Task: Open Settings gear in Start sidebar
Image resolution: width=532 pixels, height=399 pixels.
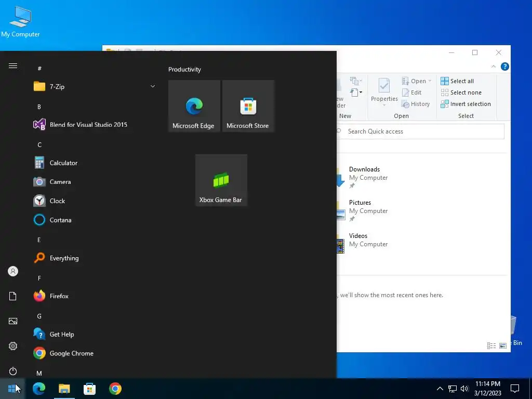Action: [x=13, y=346]
